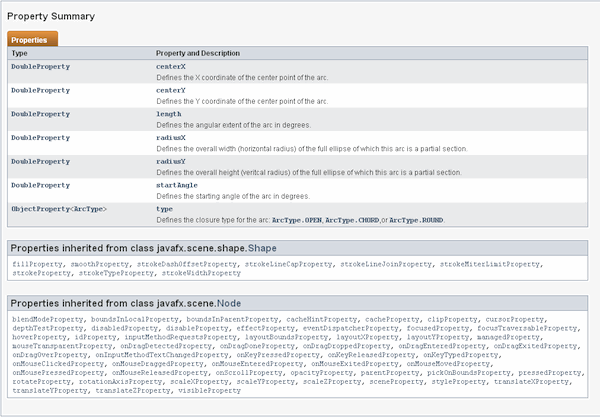Click the length property link
The width and height of the screenshot is (600, 417).
[x=169, y=114]
